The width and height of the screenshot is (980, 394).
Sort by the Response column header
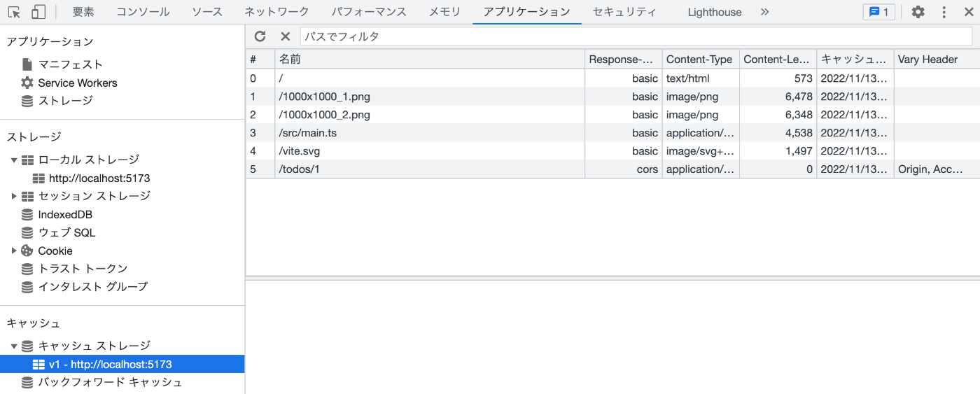[624, 59]
